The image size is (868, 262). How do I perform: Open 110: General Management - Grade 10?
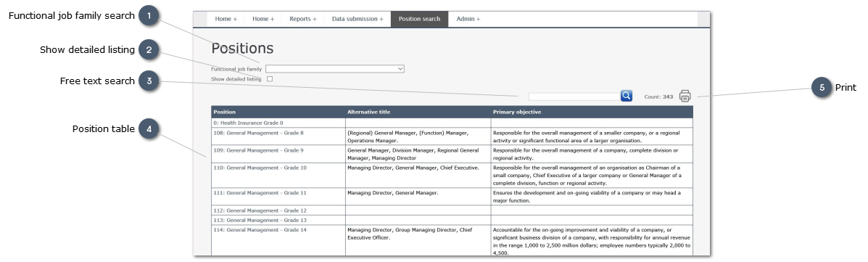point(260,167)
